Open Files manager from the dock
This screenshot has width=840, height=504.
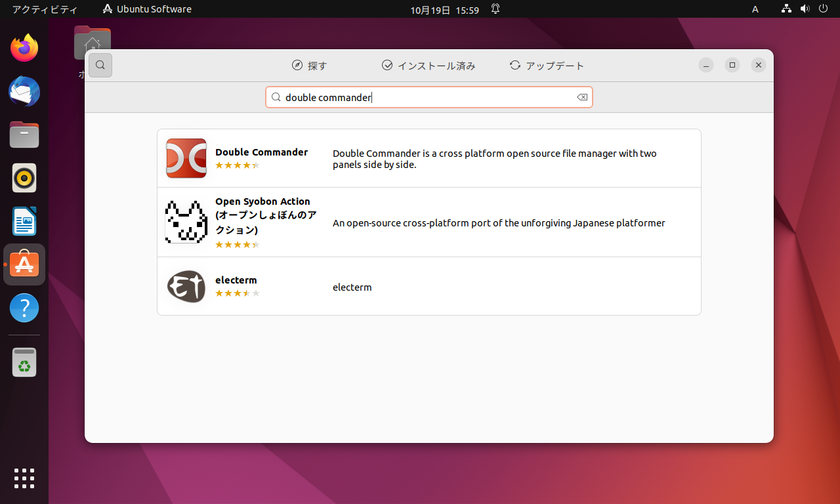24,135
